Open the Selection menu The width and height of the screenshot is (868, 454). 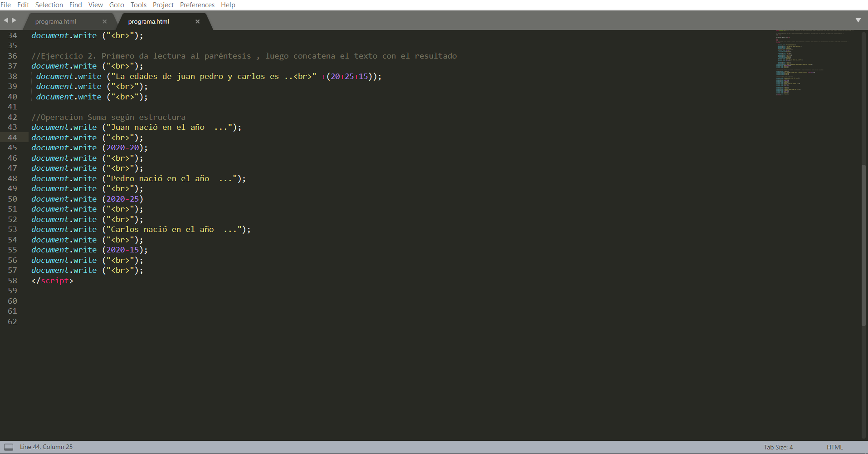coord(49,5)
